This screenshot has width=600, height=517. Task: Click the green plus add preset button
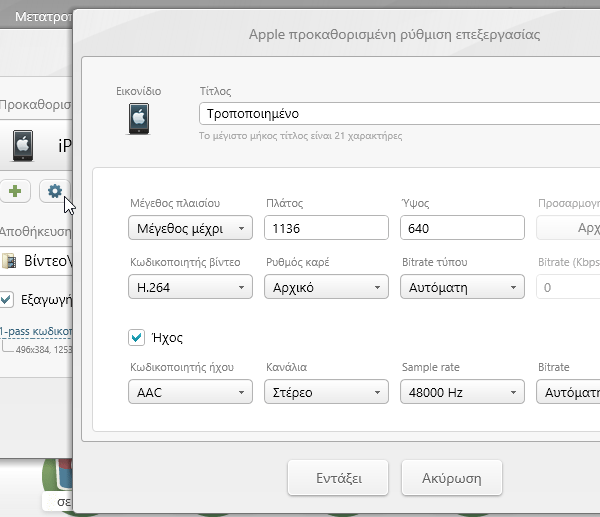[x=15, y=191]
